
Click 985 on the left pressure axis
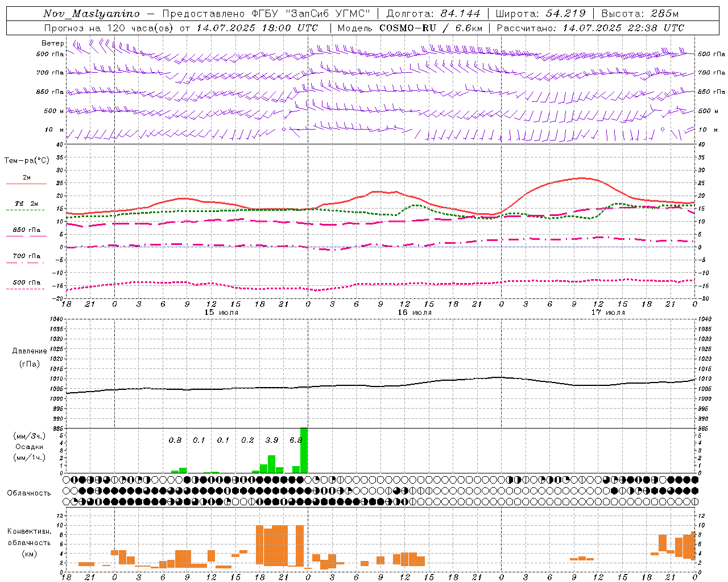(57, 429)
